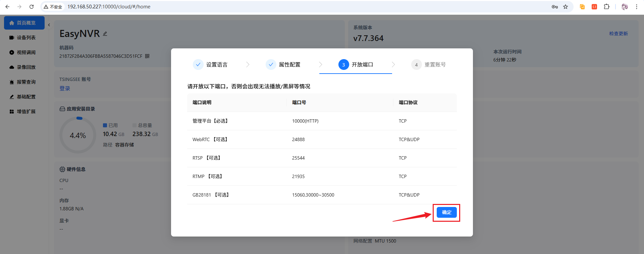Open the browser extensions puzzle icon

tap(606, 7)
